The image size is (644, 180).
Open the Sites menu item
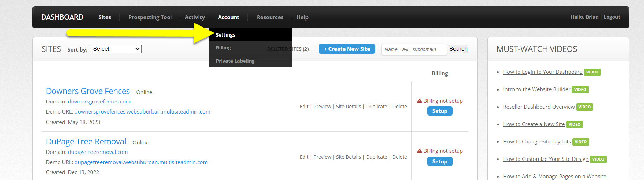105,17
